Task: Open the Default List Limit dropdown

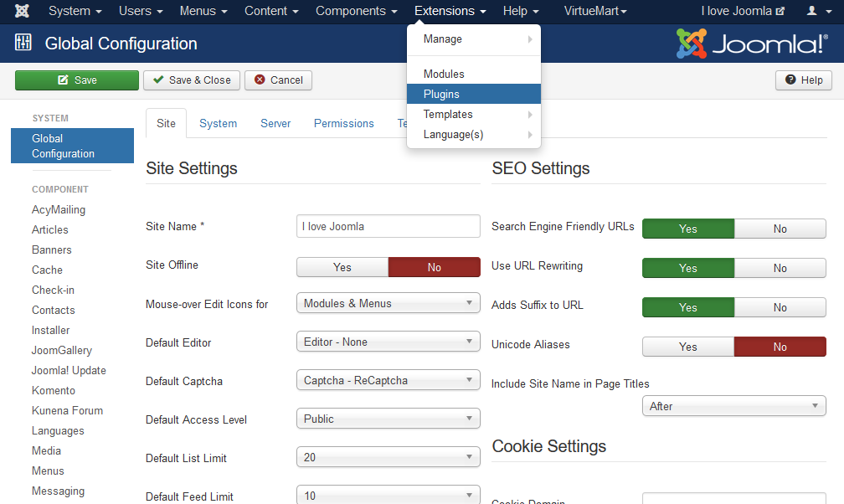Action: coord(389,457)
